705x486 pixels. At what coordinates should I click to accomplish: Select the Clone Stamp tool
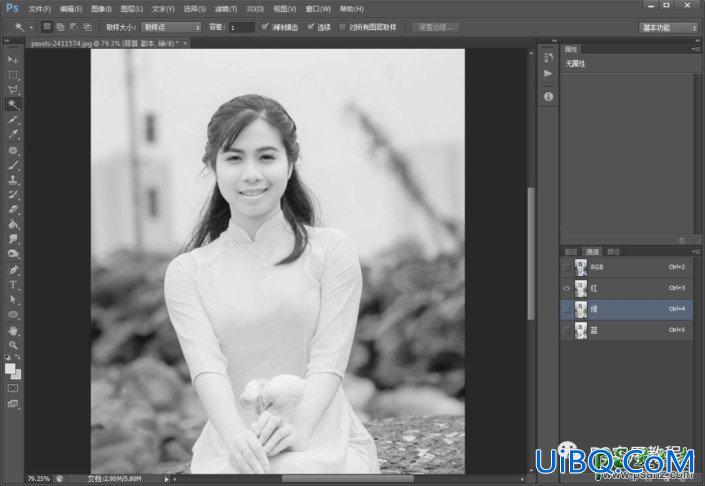(x=13, y=180)
